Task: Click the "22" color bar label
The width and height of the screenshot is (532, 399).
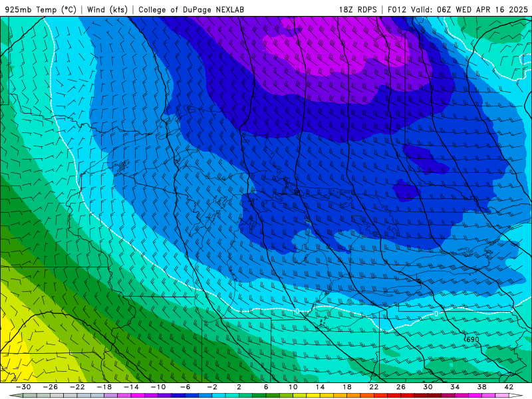Action: click(x=374, y=387)
